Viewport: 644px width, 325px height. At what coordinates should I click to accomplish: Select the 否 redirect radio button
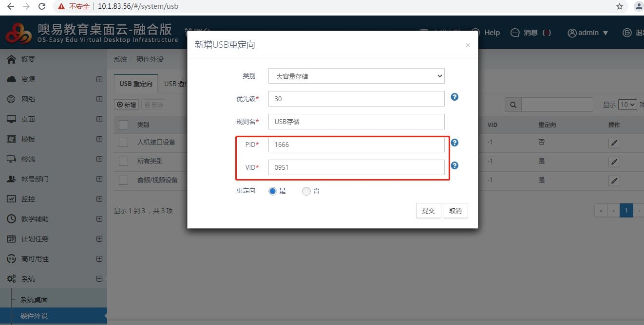coord(306,191)
